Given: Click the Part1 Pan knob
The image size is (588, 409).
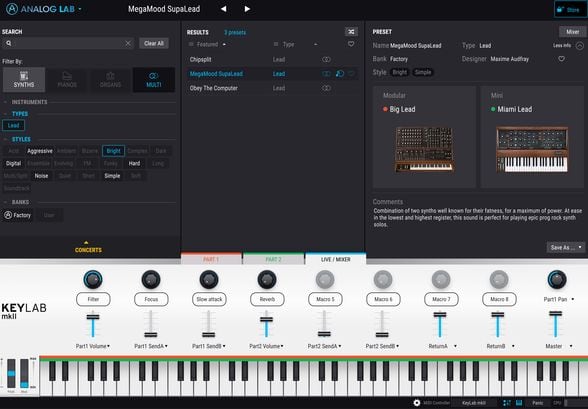Looking at the screenshot, I should coord(557,279).
